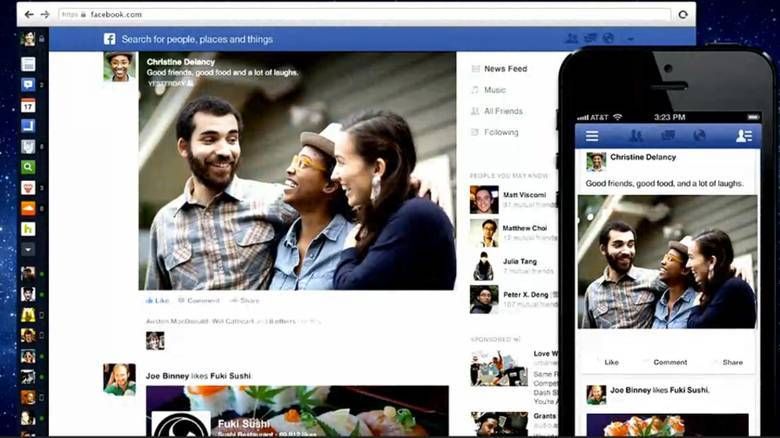Open the hamburger menu on the phone
Viewport: 780px width, 438px height.
pyautogui.click(x=592, y=136)
